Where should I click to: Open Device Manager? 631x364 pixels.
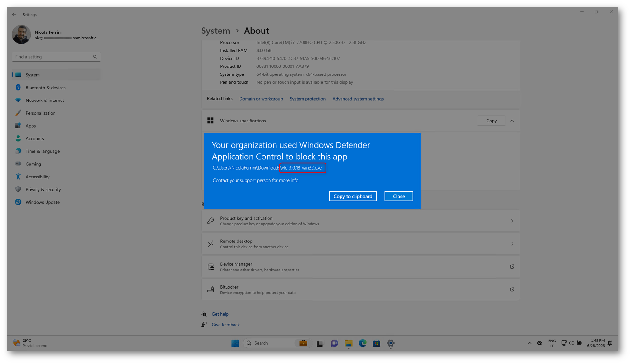[361, 267]
